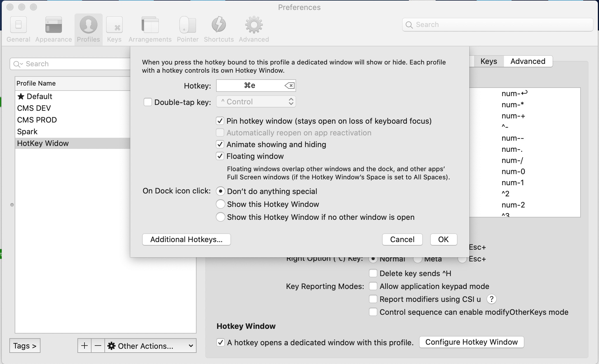The width and height of the screenshot is (599, 364).
Task: Open the Shortcuts preferences pane
Action: 219,29
